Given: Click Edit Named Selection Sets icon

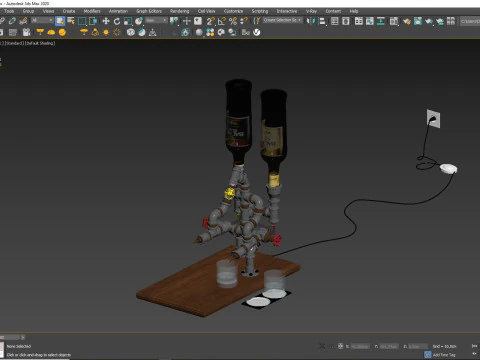Looking at the screenshot, I should (x=256, y=21).
